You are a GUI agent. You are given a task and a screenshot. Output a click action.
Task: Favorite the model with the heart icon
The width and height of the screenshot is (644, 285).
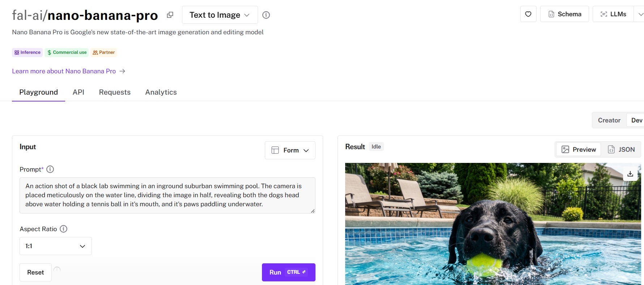coord(528,14)
